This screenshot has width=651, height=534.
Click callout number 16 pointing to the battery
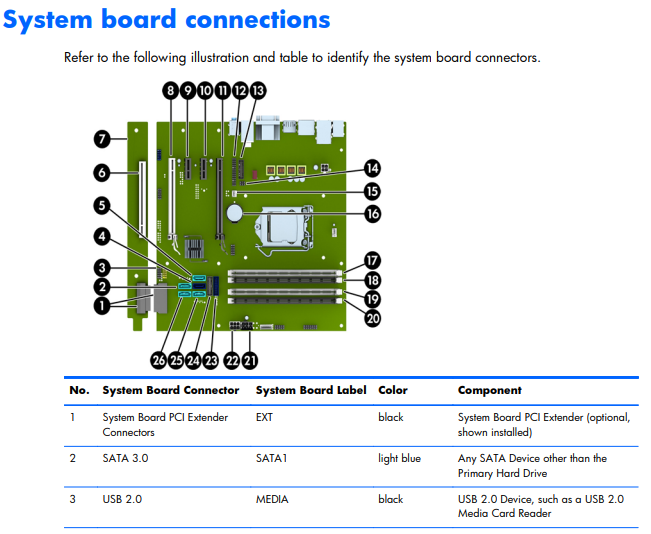372,214
